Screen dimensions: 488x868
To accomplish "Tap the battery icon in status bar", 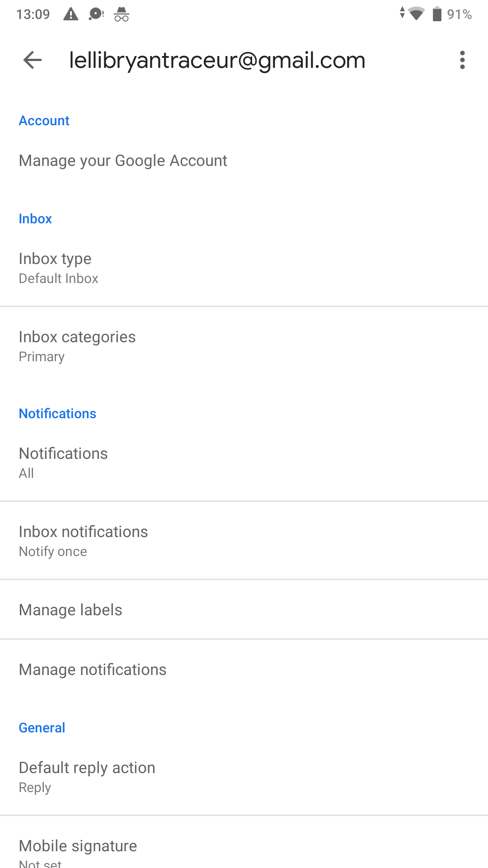I will coord(437,14).
